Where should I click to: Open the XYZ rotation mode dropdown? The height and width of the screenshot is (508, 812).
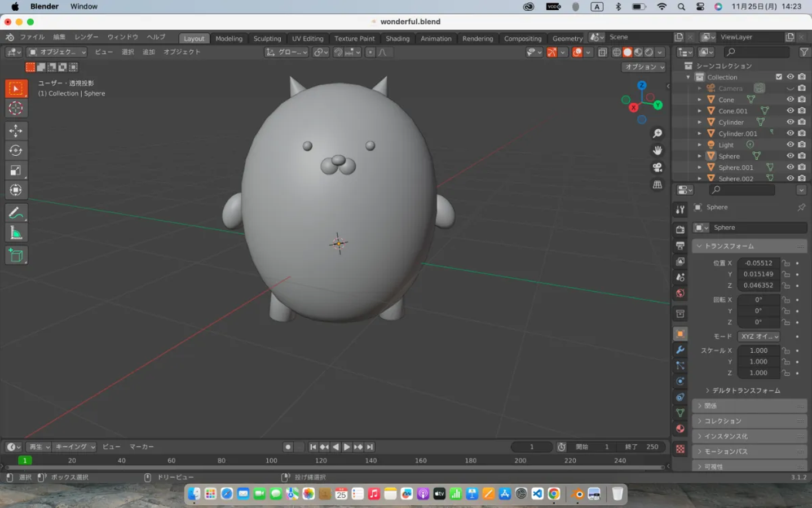pyautogui.click(x=759, y=336)
